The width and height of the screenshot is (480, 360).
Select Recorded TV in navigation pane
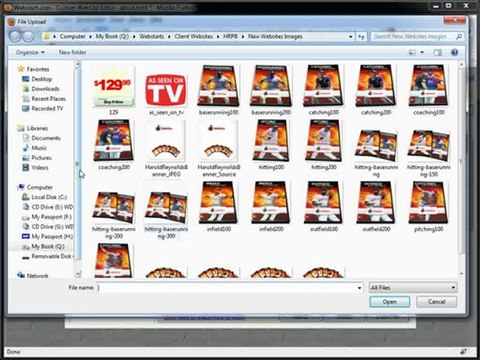point(47,108)
